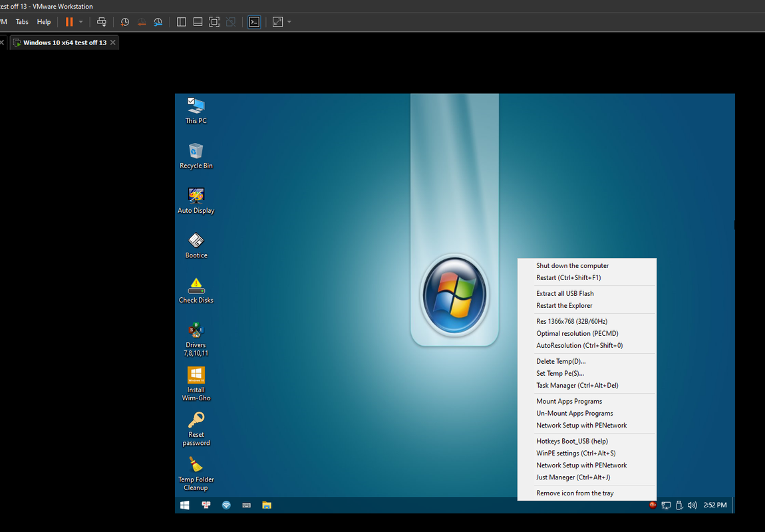
Task: Click the volume speaker tray icon
Action: click(x=692, y=505)
